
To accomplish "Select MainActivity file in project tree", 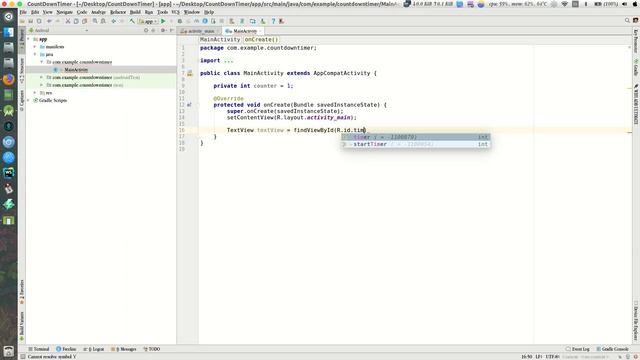I will (76, 70).
